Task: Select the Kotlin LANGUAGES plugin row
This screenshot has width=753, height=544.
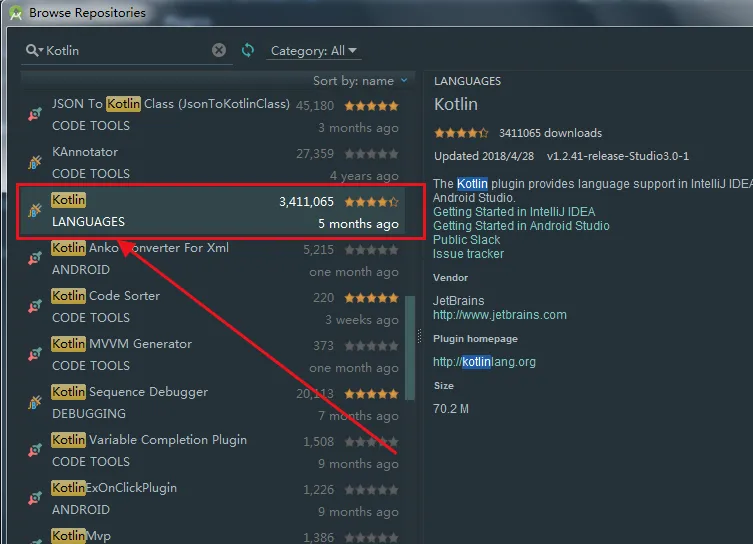Action: click(x=213, y=211)
